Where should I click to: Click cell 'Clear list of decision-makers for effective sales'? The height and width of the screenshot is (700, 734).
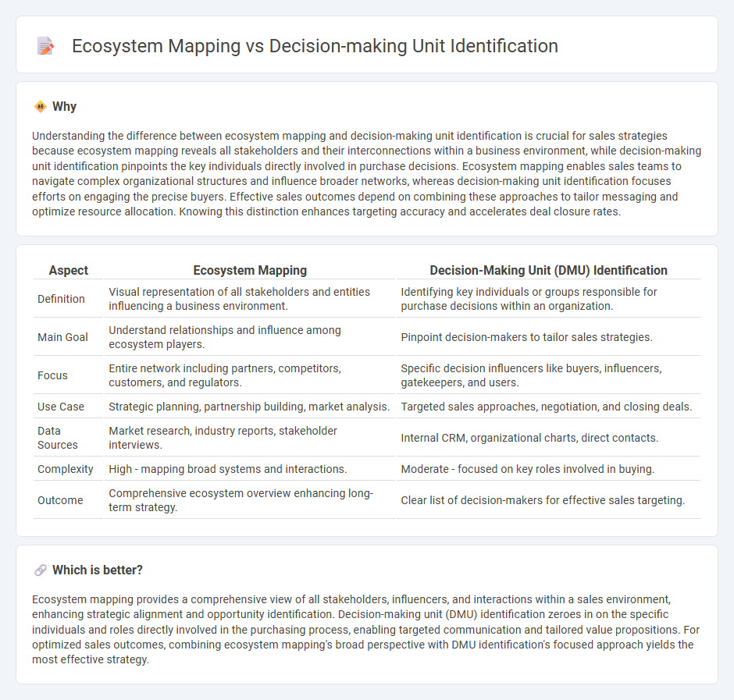pyautogui.click(x=549, y=499)
